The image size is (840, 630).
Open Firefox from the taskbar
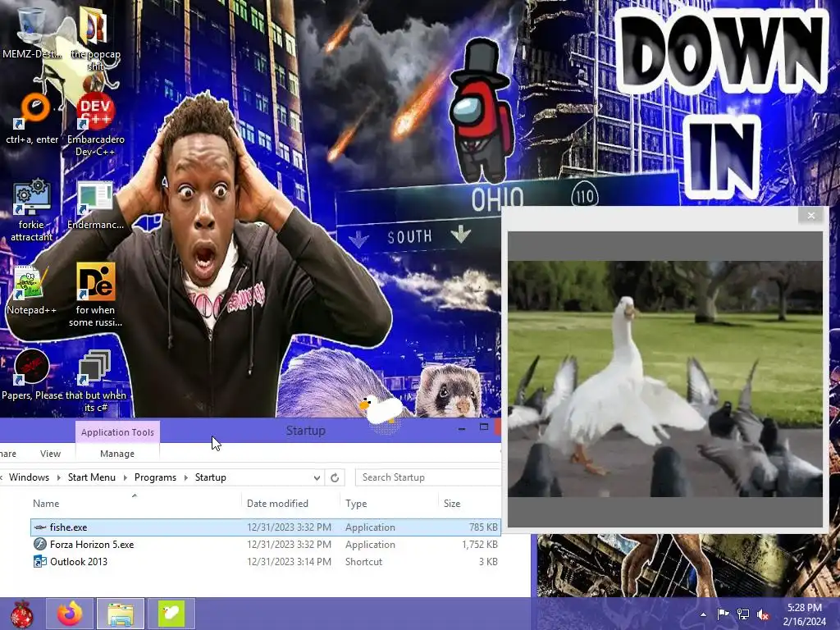[x=70, y=614]
